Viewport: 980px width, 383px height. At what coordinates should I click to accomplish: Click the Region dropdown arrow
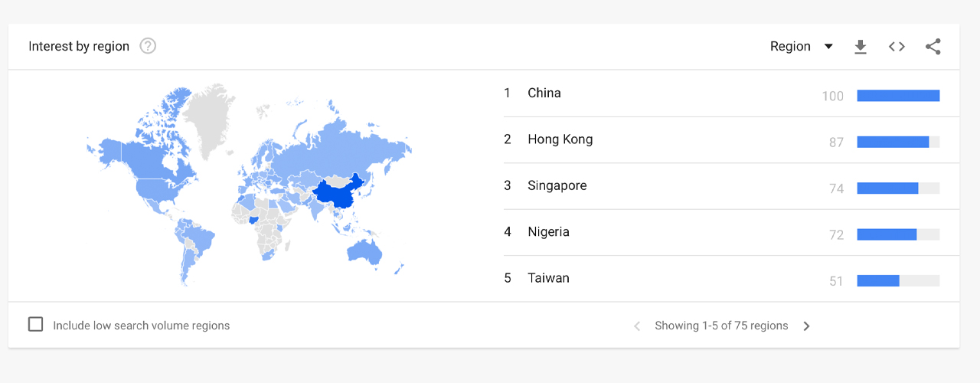tap(828, 47)
